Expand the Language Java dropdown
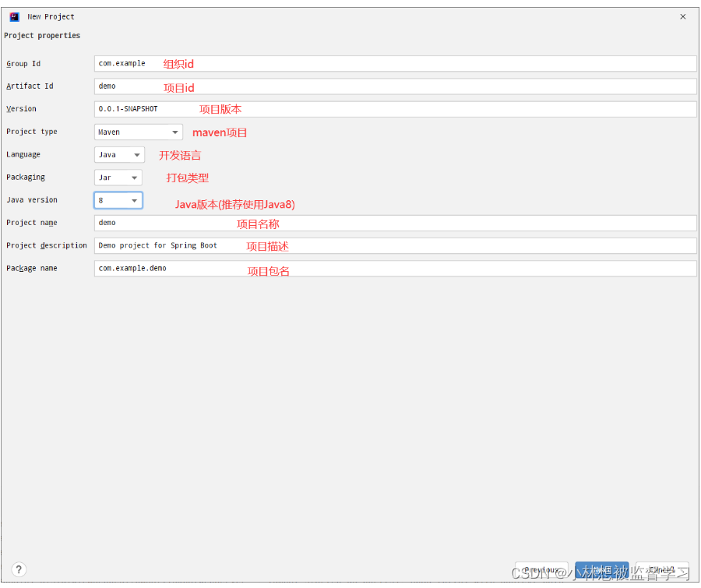The height and width of the screenshot is (588, 701). pyautogui.click(x=119, y=155)
